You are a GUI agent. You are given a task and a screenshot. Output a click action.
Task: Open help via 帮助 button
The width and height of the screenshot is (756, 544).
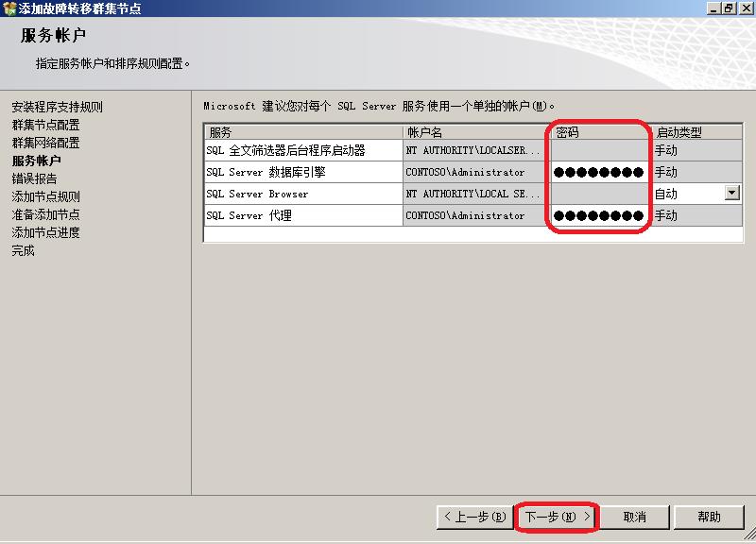pyautogui.click(x=709, y=517)
